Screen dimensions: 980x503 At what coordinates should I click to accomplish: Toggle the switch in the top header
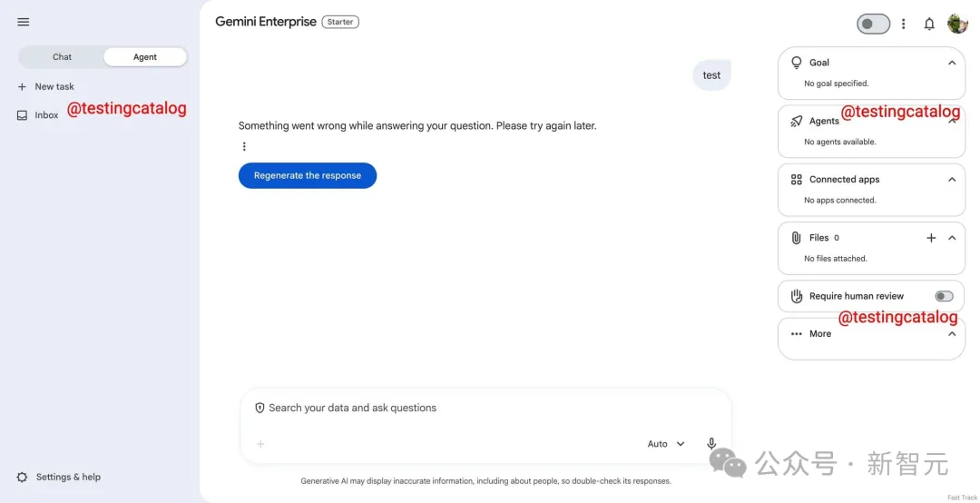coord(873,25)
